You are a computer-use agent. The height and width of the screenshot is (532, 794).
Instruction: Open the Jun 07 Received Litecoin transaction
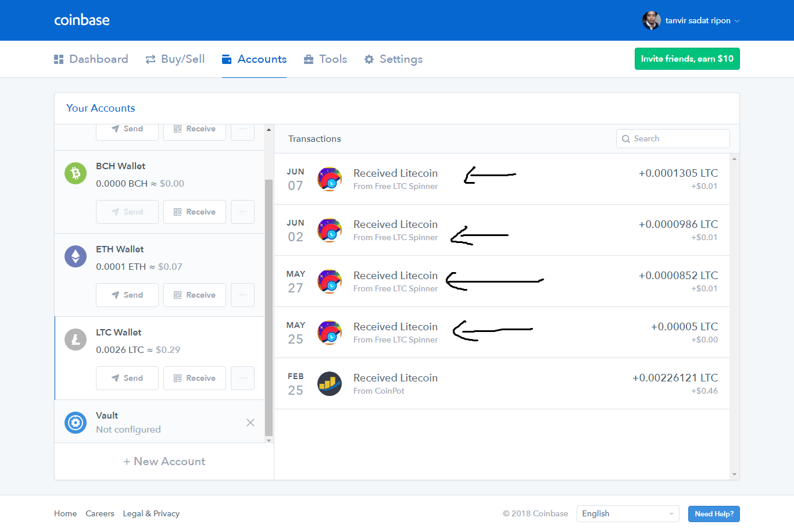502,179
